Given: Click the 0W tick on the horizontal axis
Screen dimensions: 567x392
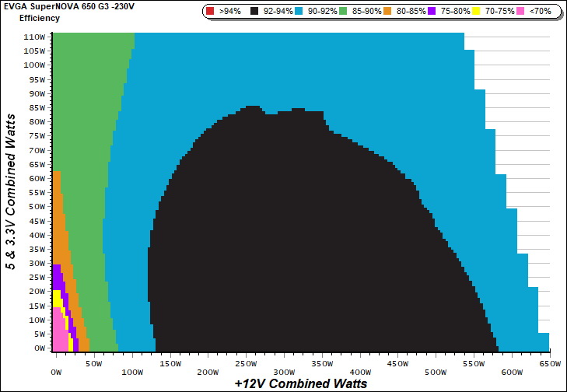Looking at the screenshot, I should pos(55,362).
